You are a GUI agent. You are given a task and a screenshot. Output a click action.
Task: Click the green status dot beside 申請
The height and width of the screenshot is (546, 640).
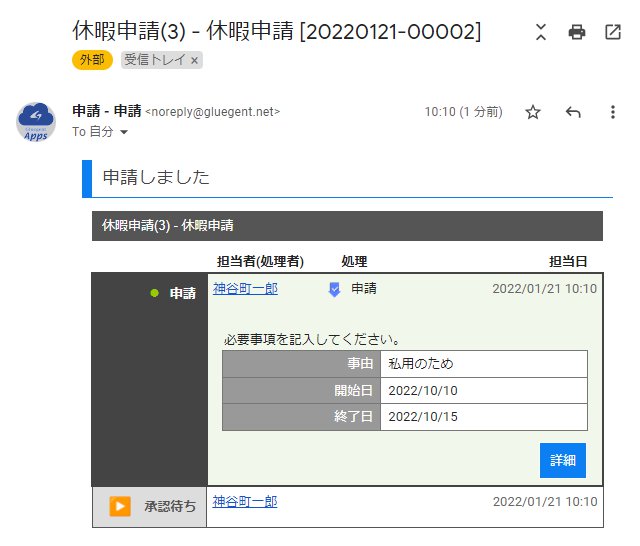154,293
